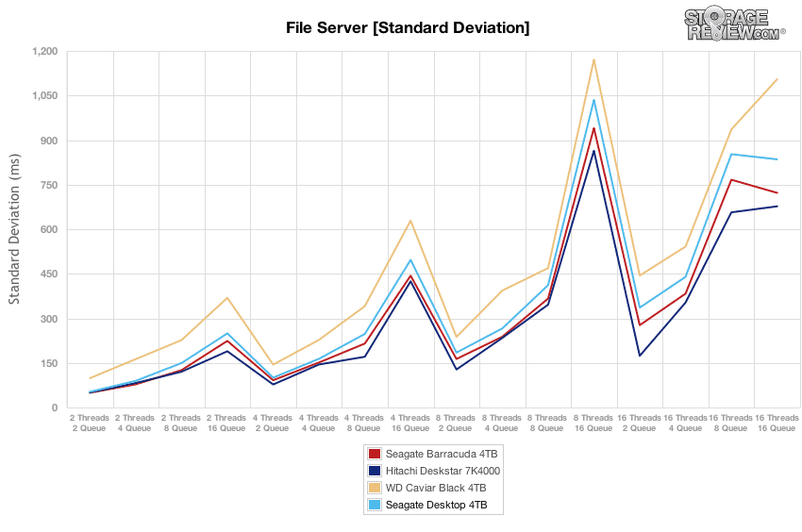802x532 pixels.
Task: Click the chart title File Server [Standard Deviation]
Action: (408, 27)
